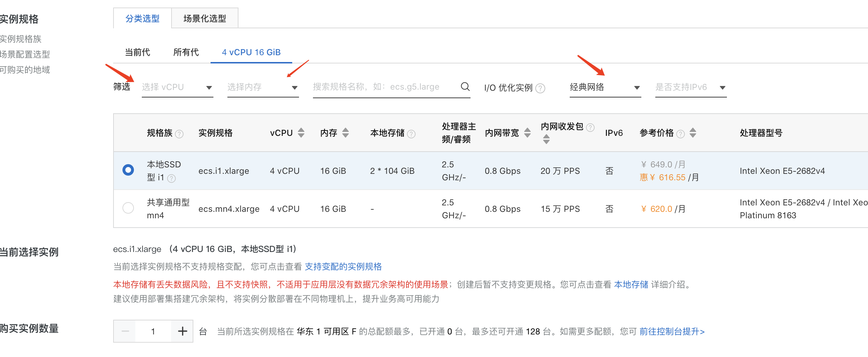Open the 前往控制台提升 link
The width and height of the screenshot is (868, 357).
tap(672, 332)
